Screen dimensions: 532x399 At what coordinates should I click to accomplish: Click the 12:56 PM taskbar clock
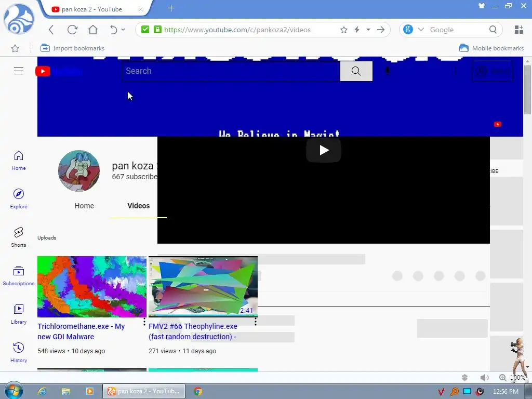point(506,392)
